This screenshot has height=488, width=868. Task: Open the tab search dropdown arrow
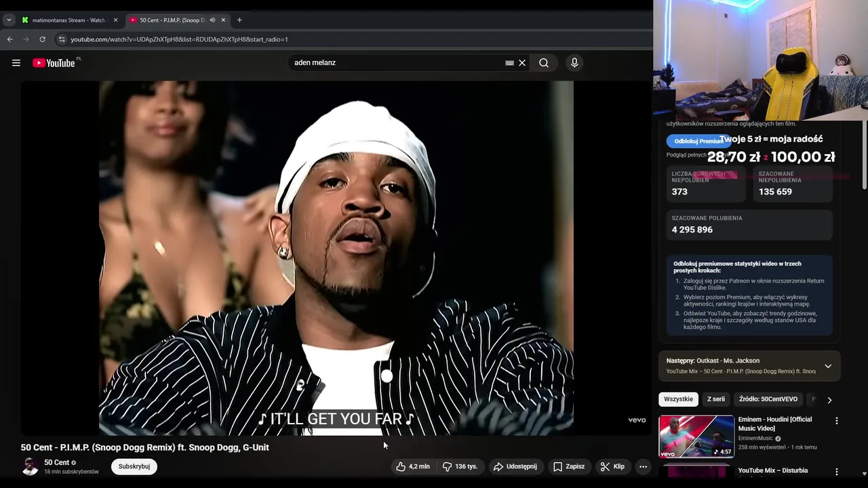coord(9,20)
